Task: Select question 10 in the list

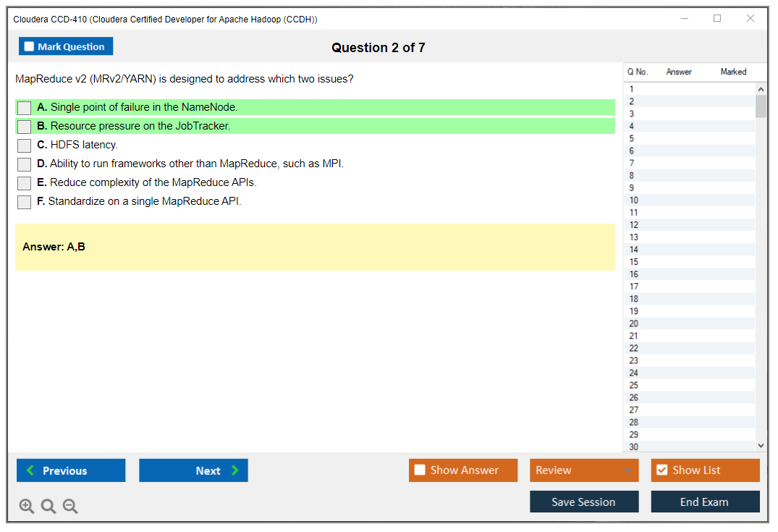Action: click(x=634, y=200)
